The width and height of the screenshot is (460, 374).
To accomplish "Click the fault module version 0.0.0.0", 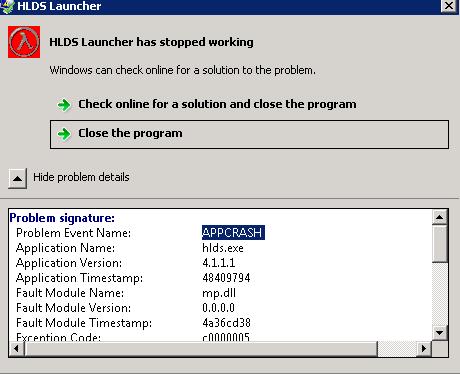I will click(x=218, y=308).
